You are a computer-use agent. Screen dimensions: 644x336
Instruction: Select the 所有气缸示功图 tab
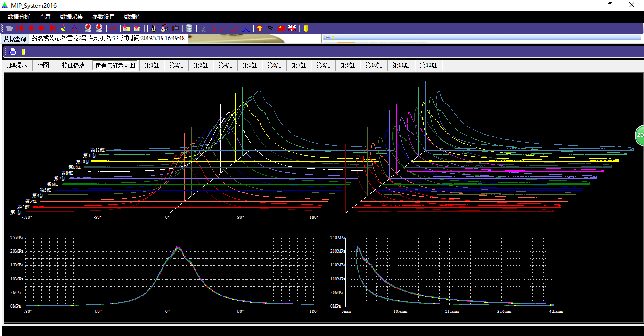point(115,65)
